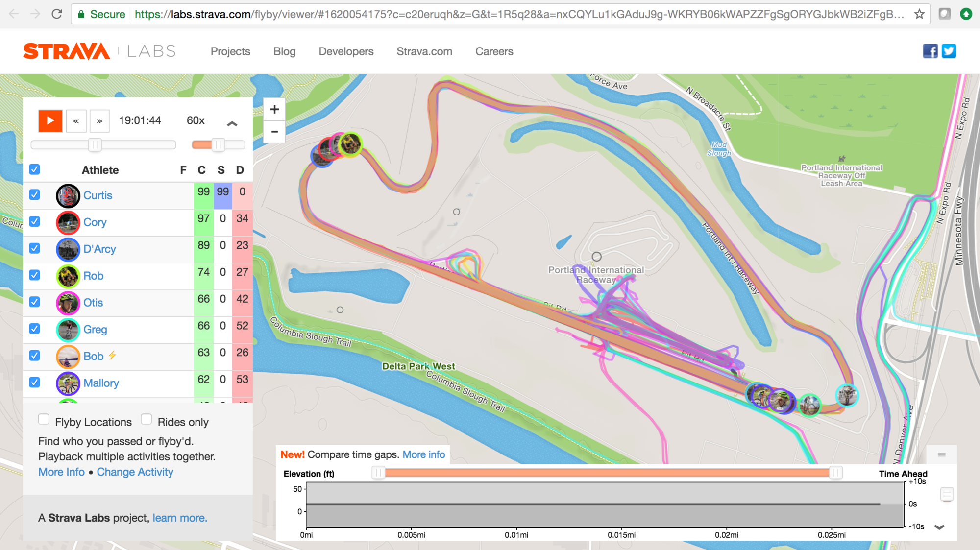The width and height of the screenshot is (980, 550).
Task: Click Cory's profile avatar
Action: coord(68,223)
